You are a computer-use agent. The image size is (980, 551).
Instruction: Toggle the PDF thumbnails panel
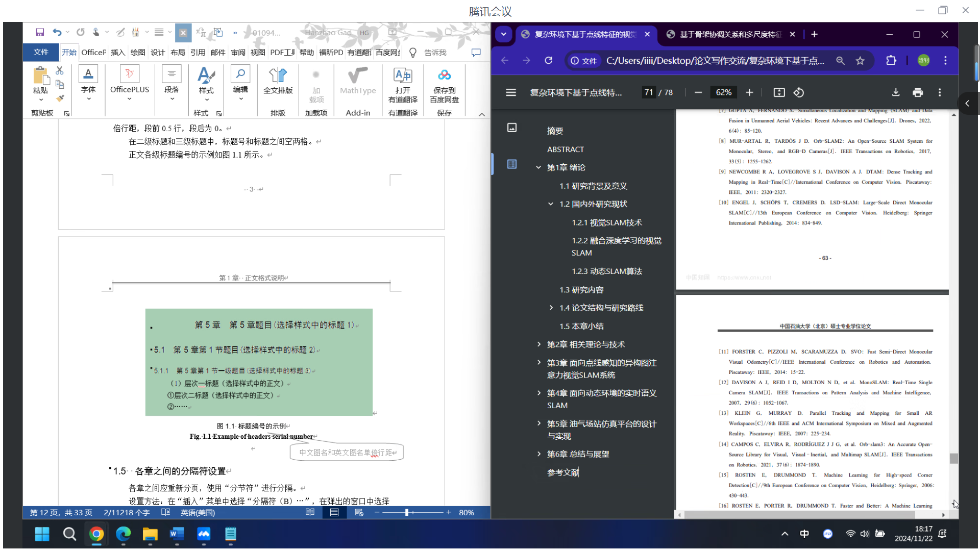[511, 128]
